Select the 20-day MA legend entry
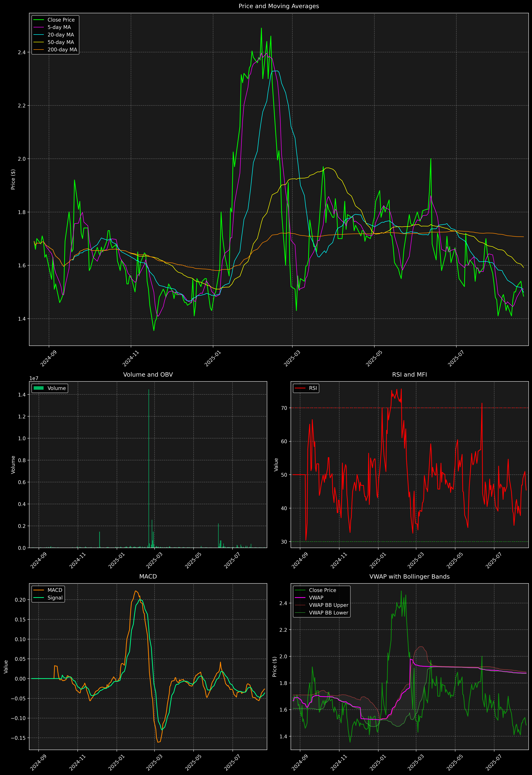 [x=61, y=35]
